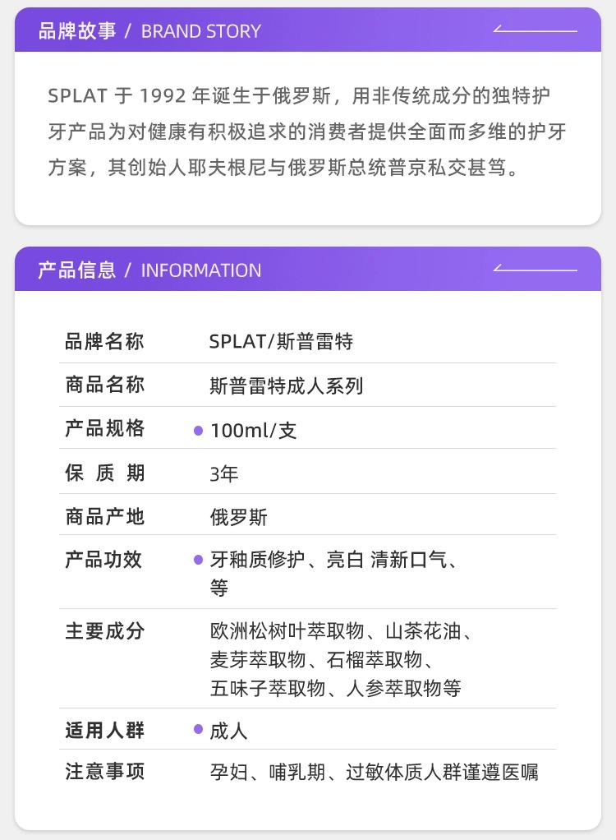Click the 主要成分 label
The image size is (616, 840).
[104, 631]
